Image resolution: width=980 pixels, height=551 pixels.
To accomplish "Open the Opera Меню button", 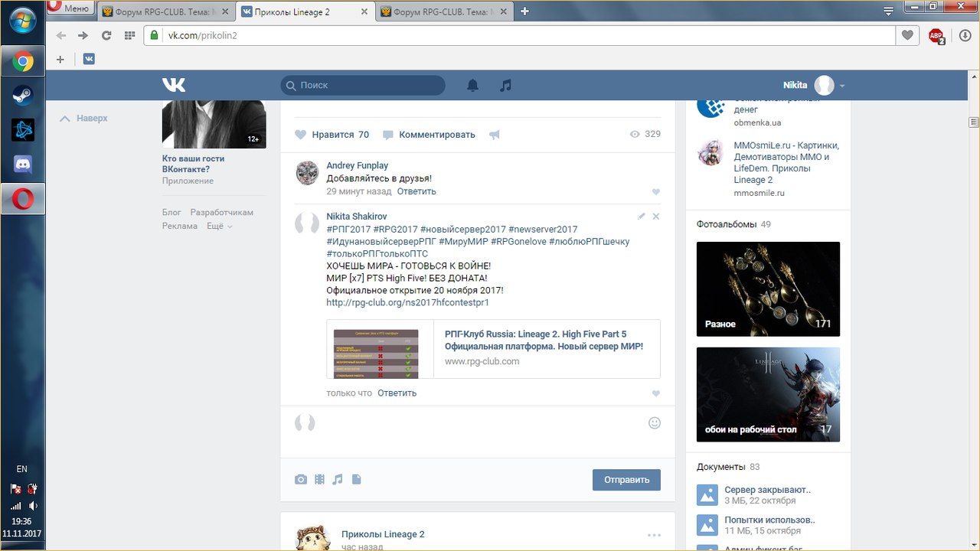I will point(70,8).
